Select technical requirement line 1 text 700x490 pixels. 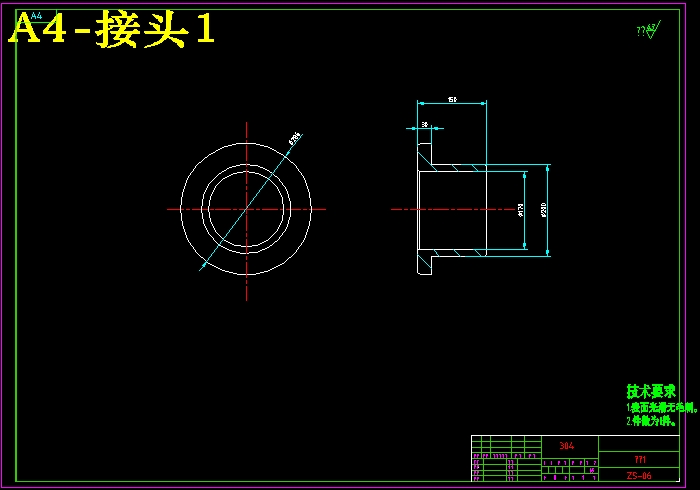[x=660, y=408]
